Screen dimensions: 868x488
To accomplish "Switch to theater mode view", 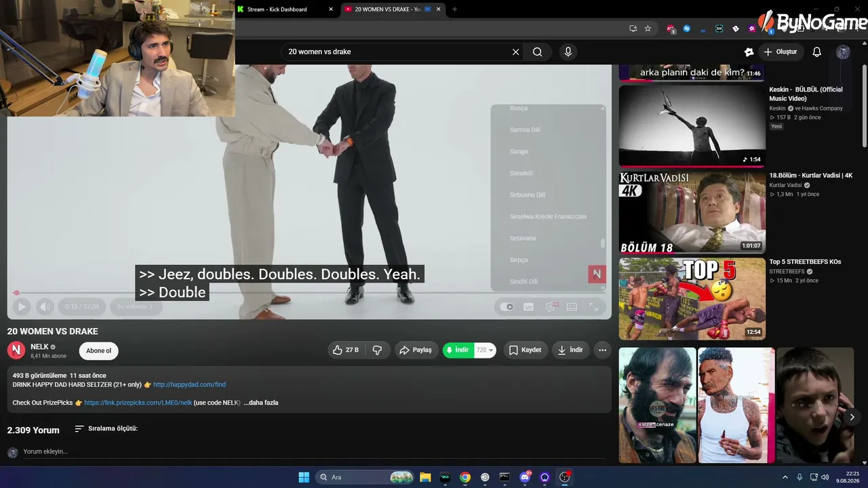I will tap(572, 307).
